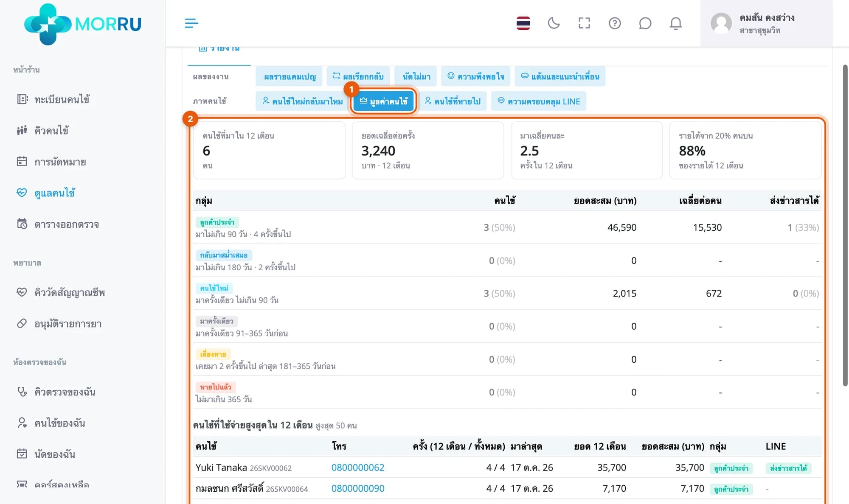Toggle dark mode moon icon
This screenshot has width=849, height=504.
554,23
